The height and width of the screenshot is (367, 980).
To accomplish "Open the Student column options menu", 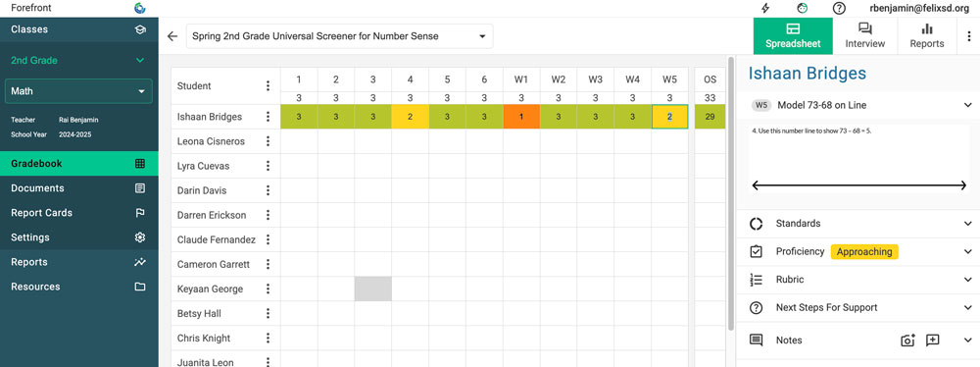I will click(269, 85).
